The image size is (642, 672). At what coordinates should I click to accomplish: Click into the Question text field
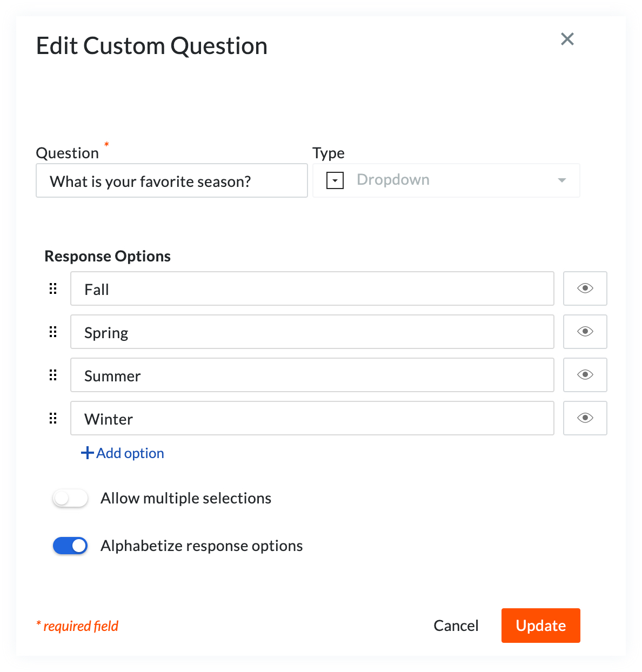171,180
